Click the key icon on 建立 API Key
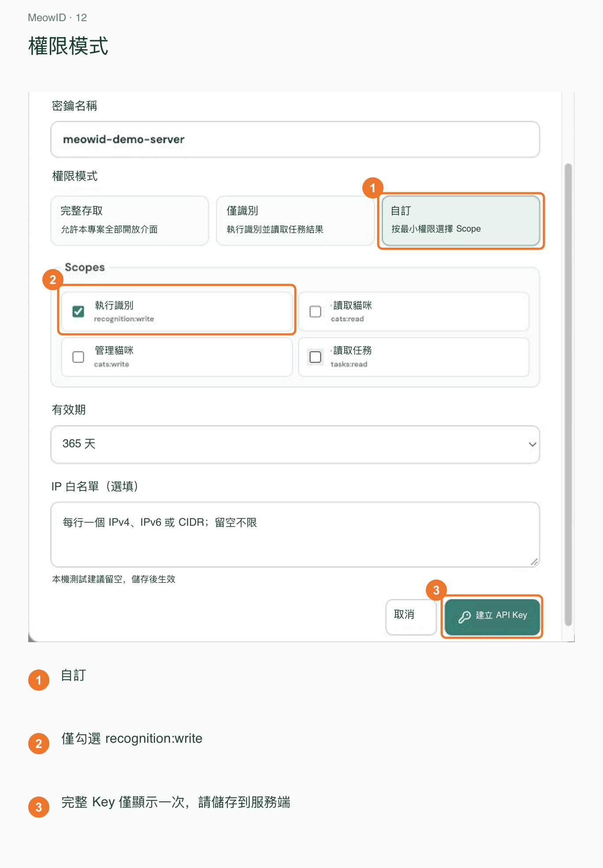Viewport: 603px width, 868px height. pos(465,617)
